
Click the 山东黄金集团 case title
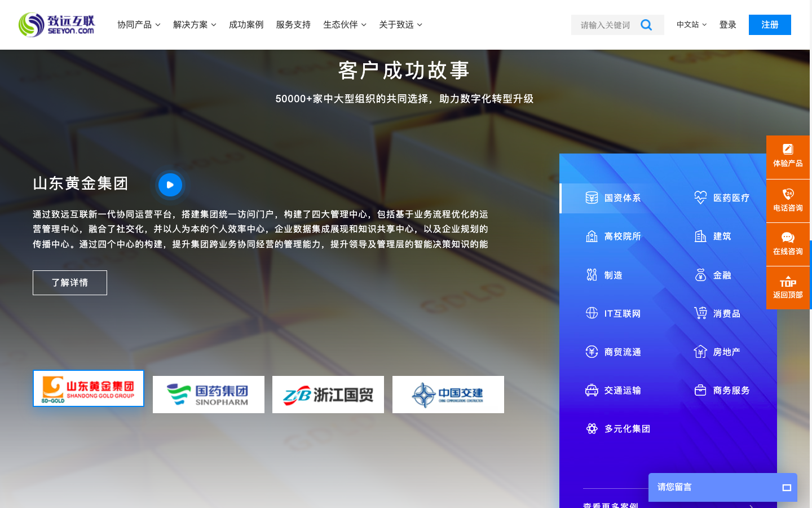(x=81, y=183)
